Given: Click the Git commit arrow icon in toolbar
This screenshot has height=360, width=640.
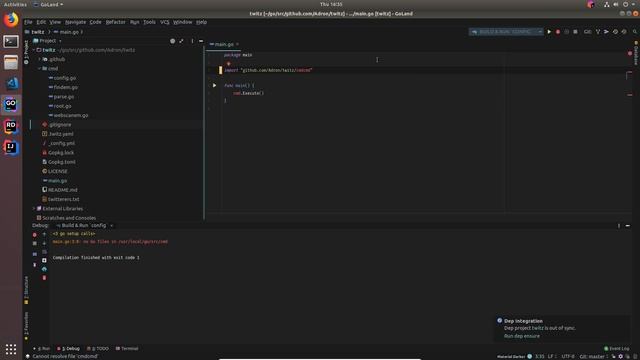Looking at the screenshot, I should click(x=607, y=31).
